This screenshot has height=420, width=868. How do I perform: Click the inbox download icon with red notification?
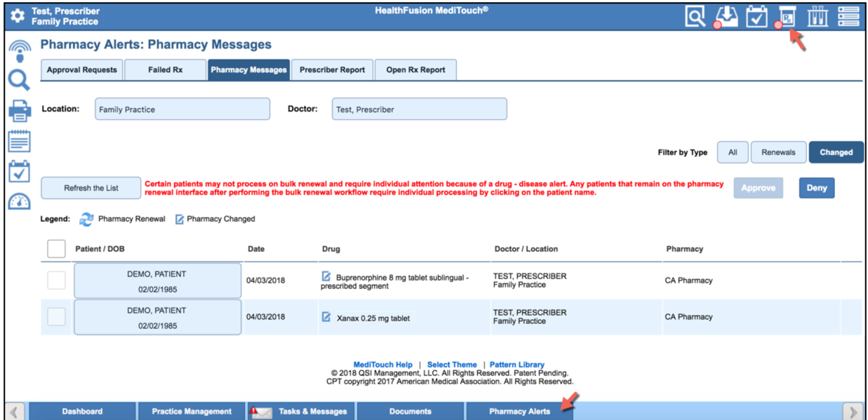(x=726, y=15)
